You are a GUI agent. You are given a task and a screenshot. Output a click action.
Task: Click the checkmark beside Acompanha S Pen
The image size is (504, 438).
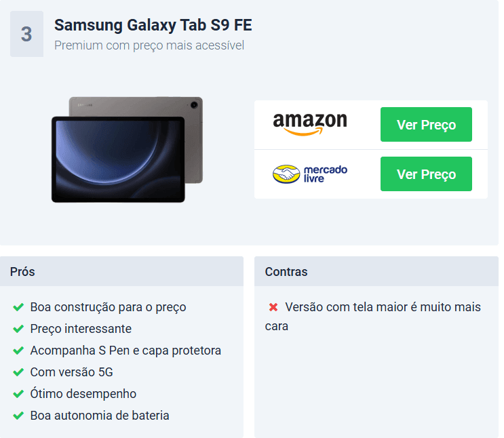18,351
